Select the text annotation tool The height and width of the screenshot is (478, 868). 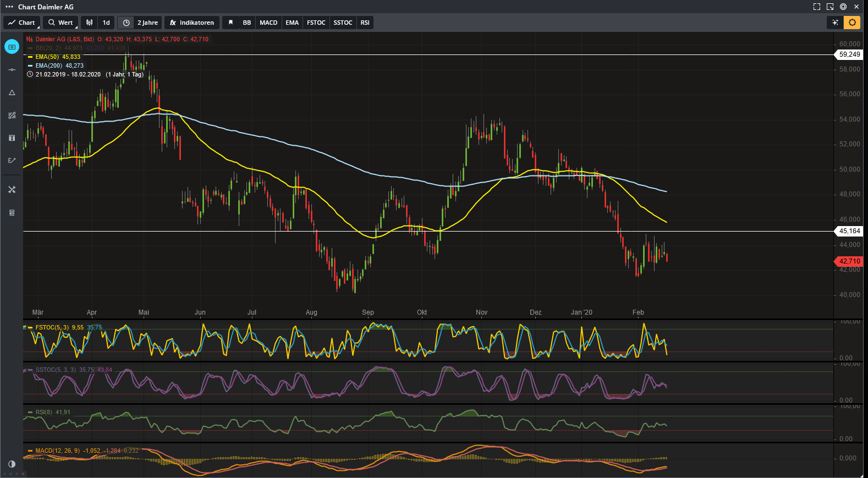tap(12, 138)
